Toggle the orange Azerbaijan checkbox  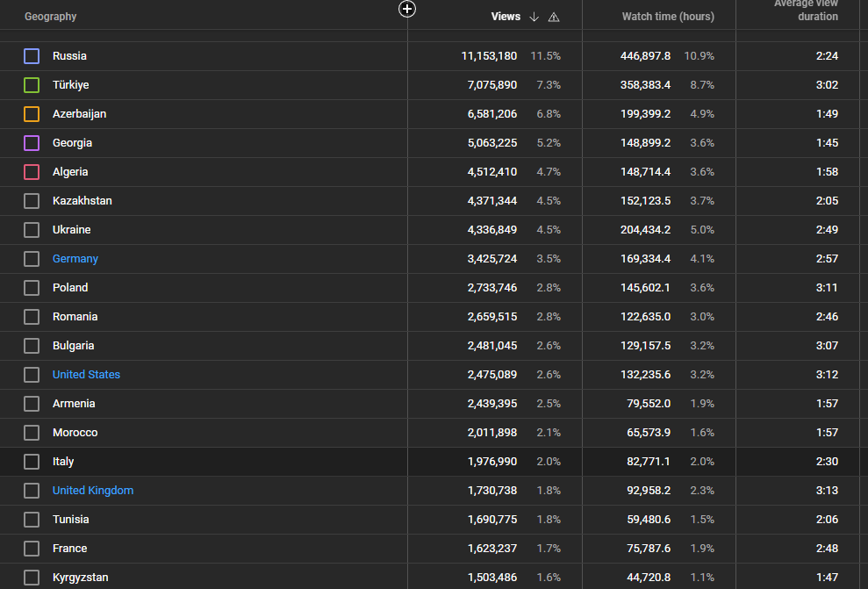32,114
